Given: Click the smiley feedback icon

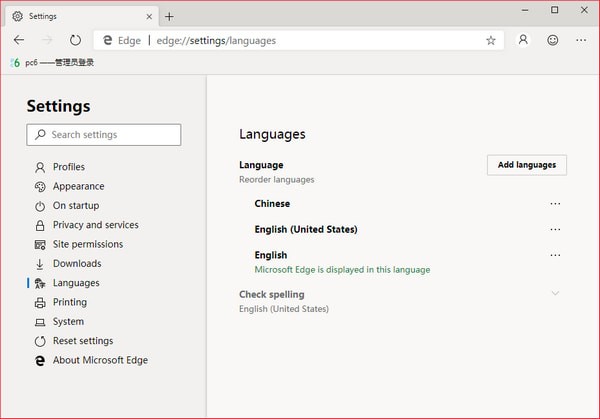Looking at the screenshot, I should [552, 40].
